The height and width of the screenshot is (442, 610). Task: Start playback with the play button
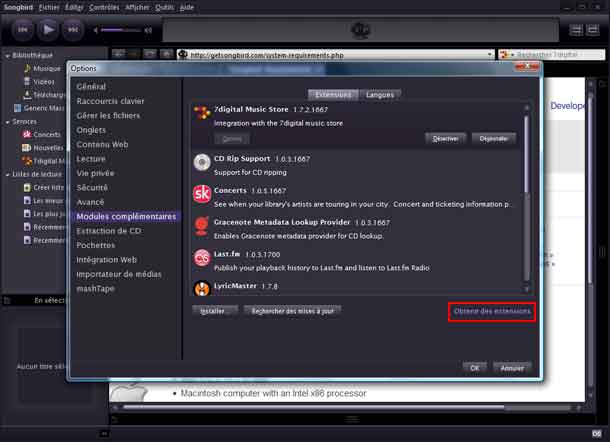[x=47, y=30]
